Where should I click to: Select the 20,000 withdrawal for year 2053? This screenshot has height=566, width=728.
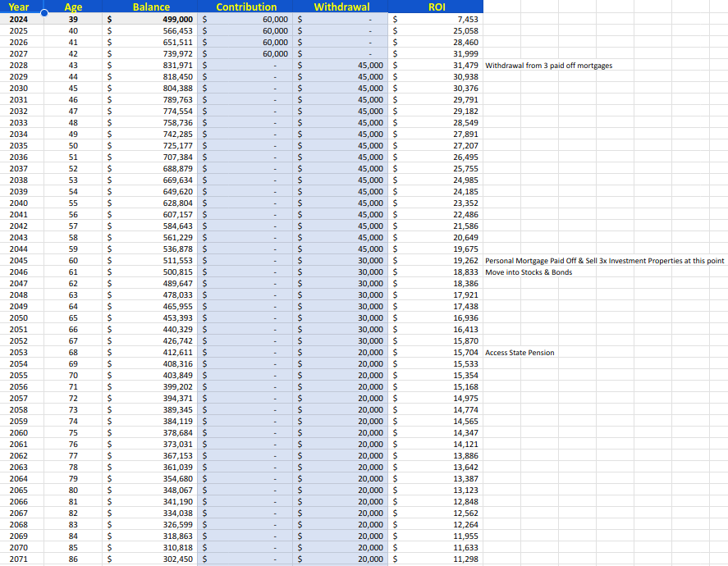[x=340, y=352]
